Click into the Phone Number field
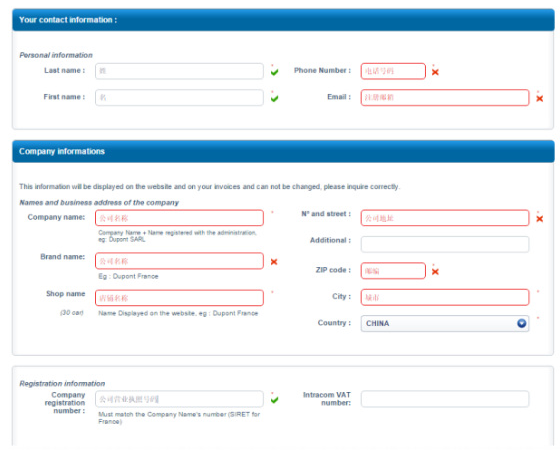560x453 pixels. [x=393, y=71]
